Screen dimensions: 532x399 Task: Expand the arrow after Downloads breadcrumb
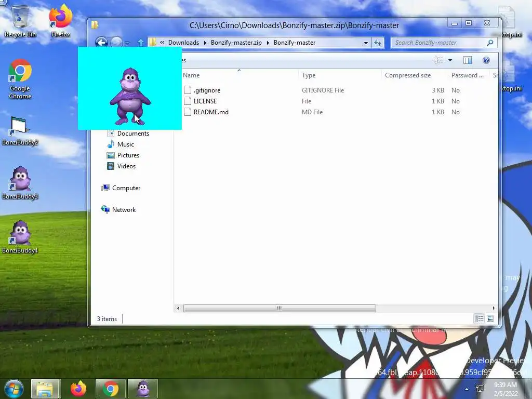(205, 43)
